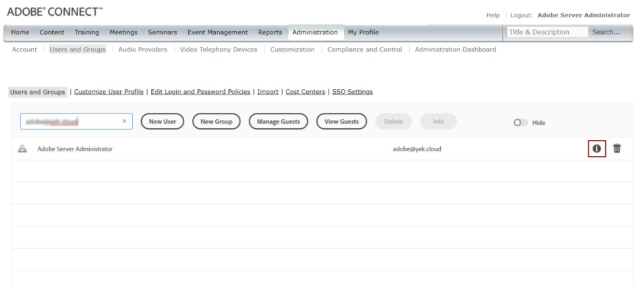Open the Account sub-menu
This screenshot has width=644, height=285.
[24, 50]
